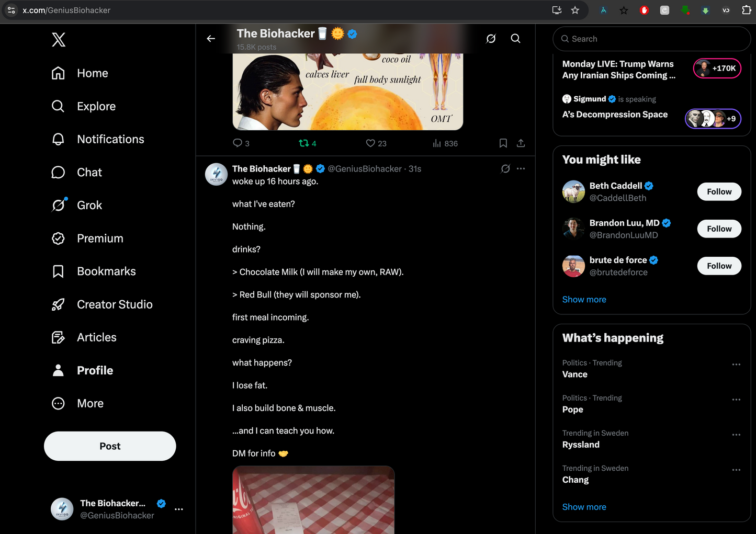Image resolution: width=756 pixels, height=534 pixels.
Task: Open options menu for Ryssland trend
Action: [x=736, y=434]
